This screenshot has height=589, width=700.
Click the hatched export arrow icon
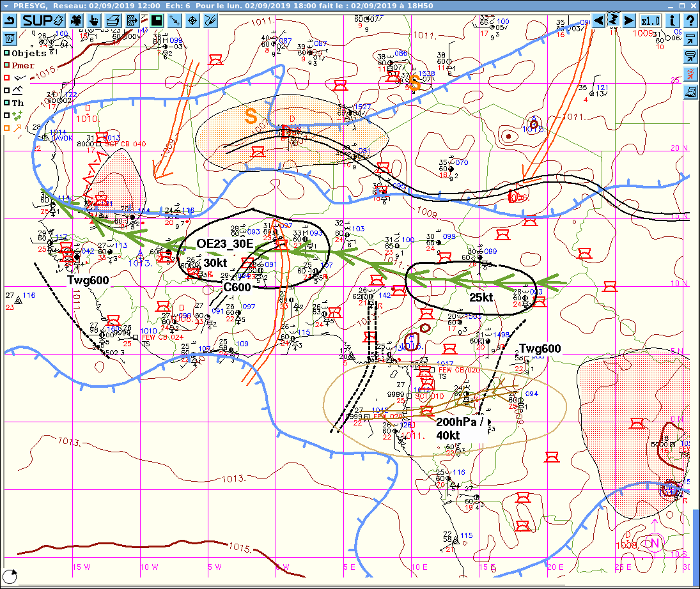coord(132,20)
